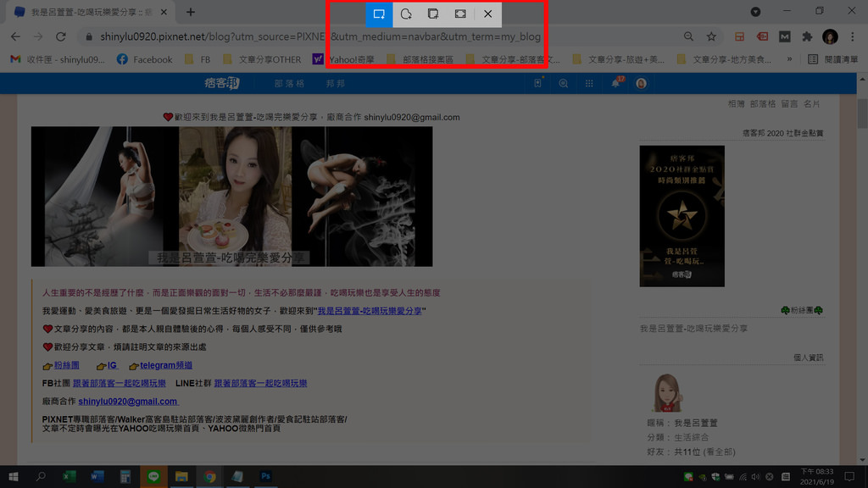Viewport: 868px width, 488px height.
Task: Expand the 部落格接案區 bookmark folder
Action: 420,59
